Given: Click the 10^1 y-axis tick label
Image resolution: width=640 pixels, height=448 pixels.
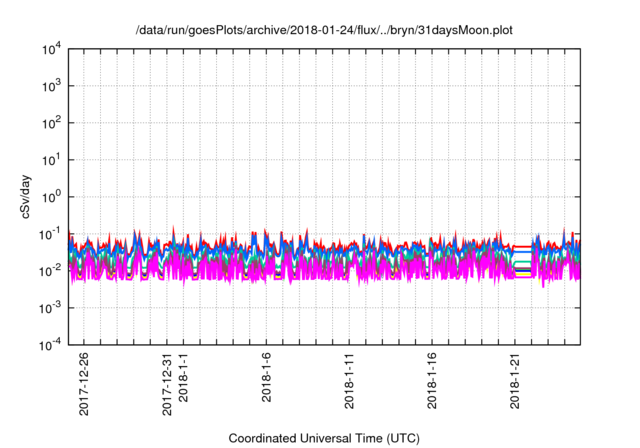Looking at the screenshot, I should [x=51, y=160].
